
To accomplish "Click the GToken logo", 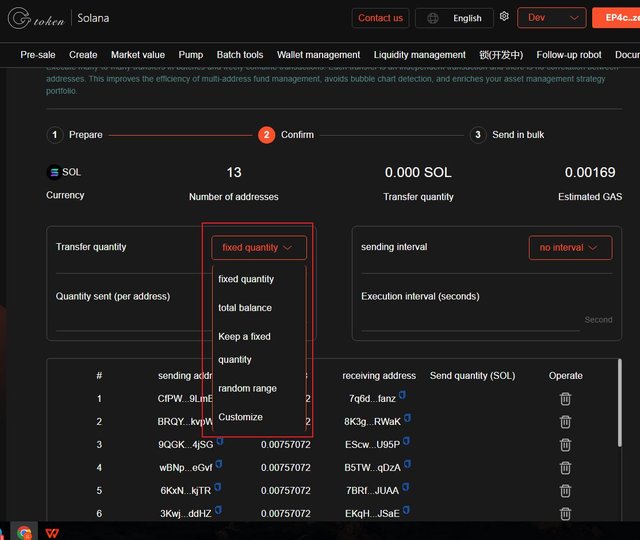I will point(35,18).
